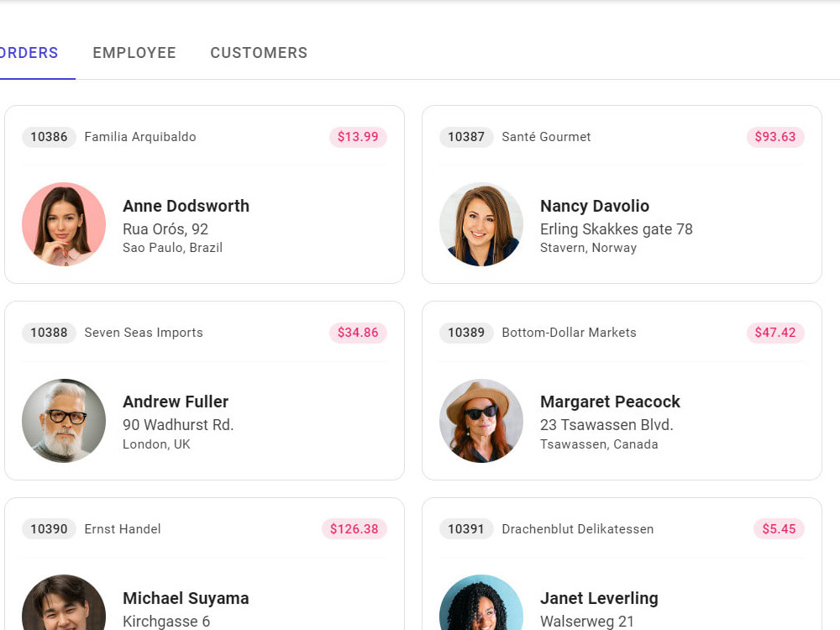The image size is (840, 630).
Task: Open Nancy Davolio's profile picture
Action: pos(481,224)
